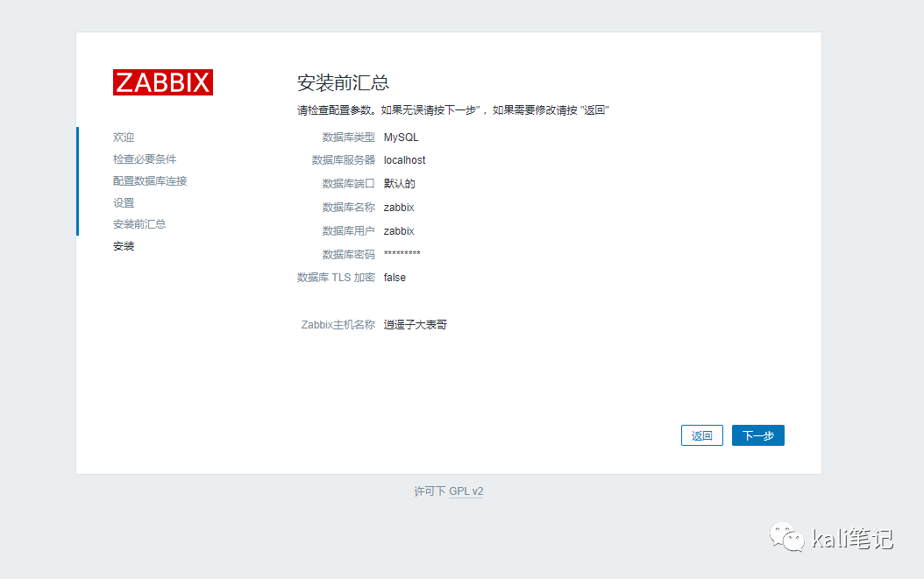Click the false TLS encryption value
This screenshot has height=579, width=924.
[394, 278]
